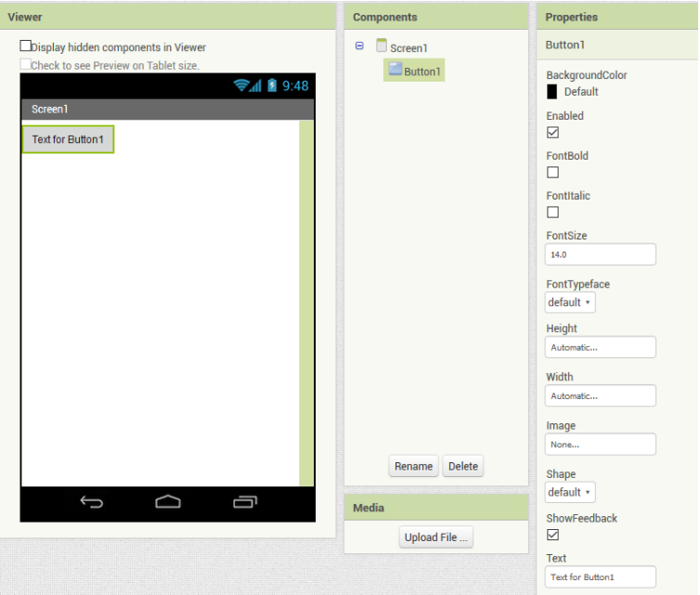The height and width of the screenshot is (595, 700).
Task: Click the battery icon in phone status bar
Action: coord(272,85)
